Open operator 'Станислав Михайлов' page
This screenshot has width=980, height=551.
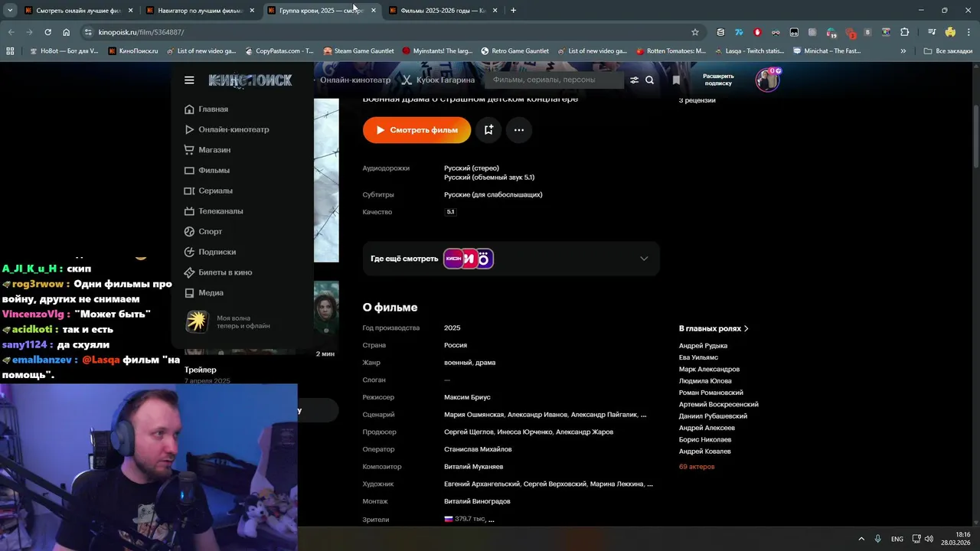pos(478,449)
